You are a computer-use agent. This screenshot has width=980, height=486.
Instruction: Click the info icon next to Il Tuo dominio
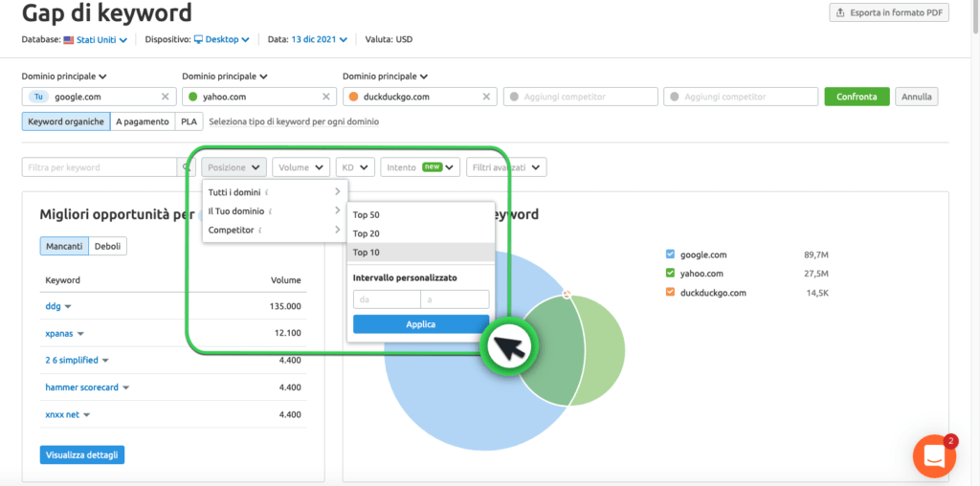pos(270,211)
